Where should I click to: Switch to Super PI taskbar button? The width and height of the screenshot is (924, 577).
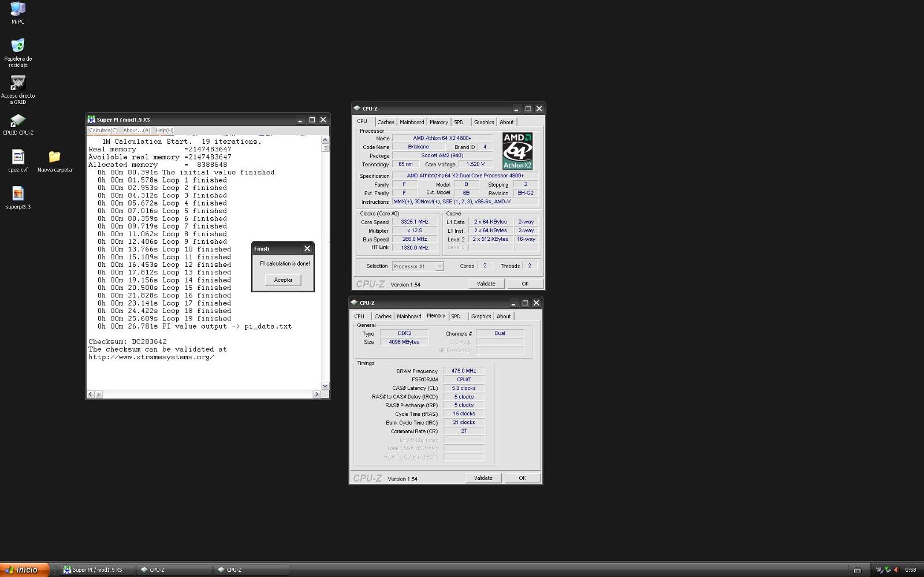pos(97,569)
